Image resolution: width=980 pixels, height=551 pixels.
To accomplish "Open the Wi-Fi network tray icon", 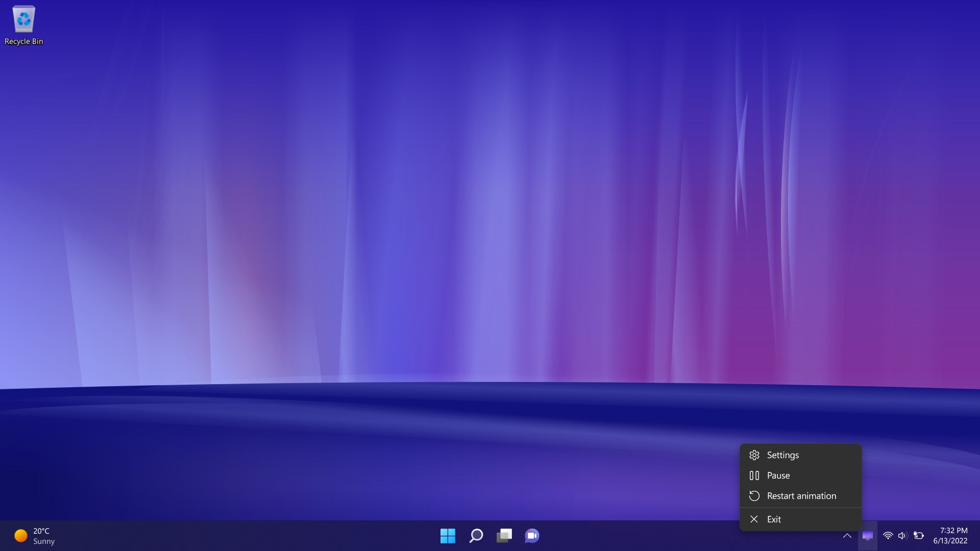I will [888, 536].
